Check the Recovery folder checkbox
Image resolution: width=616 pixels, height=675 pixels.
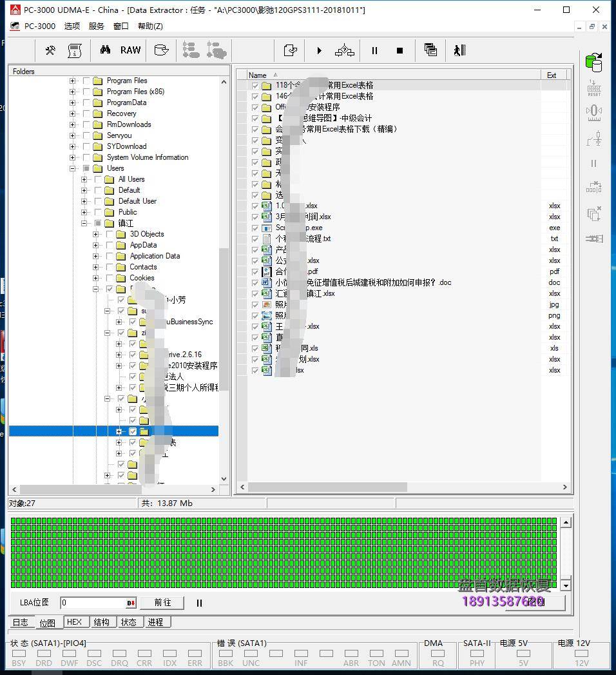[x=86, y=113]
